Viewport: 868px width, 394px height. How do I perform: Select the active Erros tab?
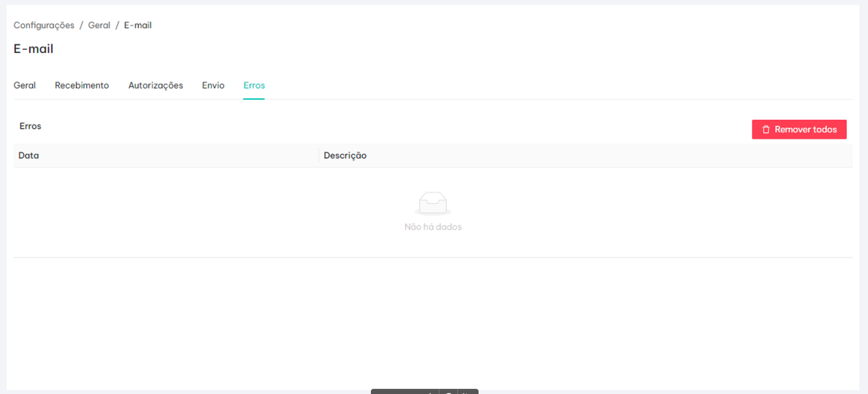254,86
